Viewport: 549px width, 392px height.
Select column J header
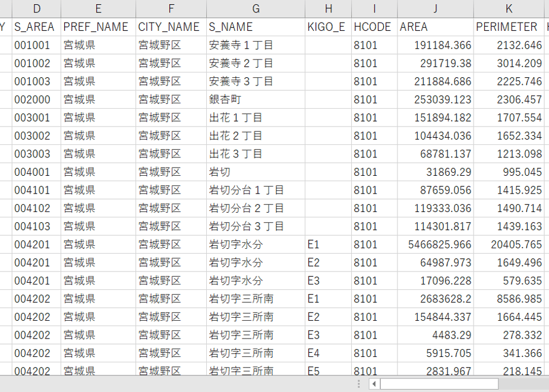pyautogui.click(x=435, y=9)
